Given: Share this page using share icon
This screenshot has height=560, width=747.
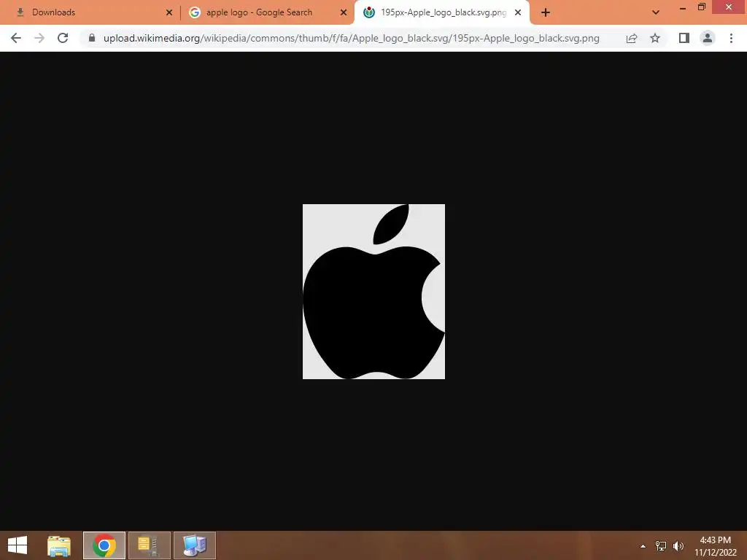Looking at the screenshot, I should coord(632,38).
